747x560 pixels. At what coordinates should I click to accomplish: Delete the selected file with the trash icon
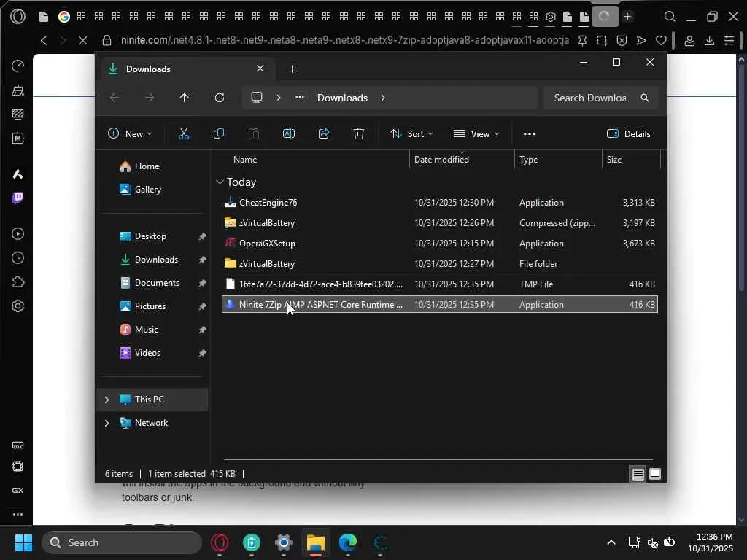click(359, 134)
